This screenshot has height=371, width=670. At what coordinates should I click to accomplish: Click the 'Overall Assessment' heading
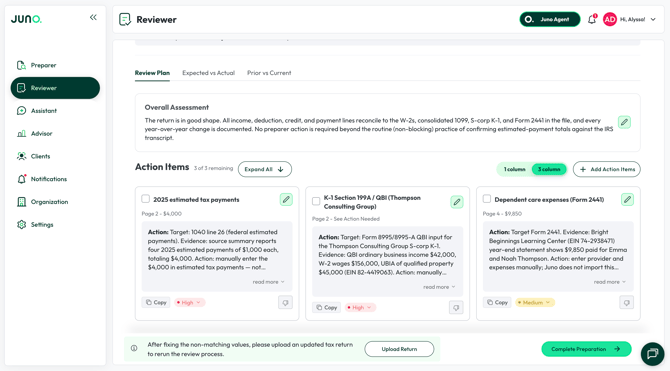(176, 107)
